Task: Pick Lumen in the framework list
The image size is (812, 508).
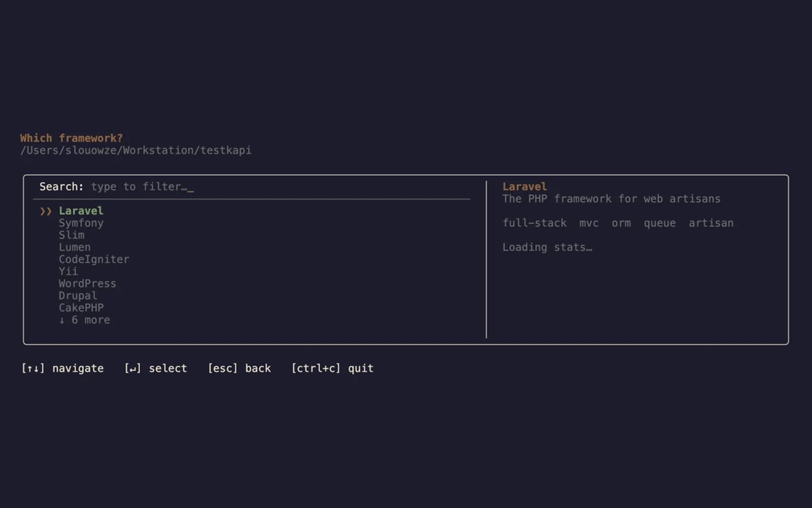Action: point(75,247)
